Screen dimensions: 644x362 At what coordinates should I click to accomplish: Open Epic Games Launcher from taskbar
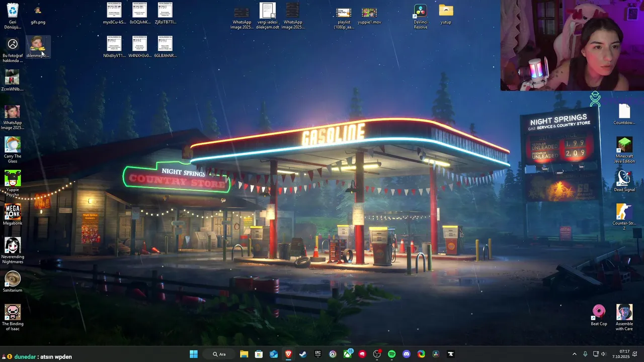click(318, 354)
